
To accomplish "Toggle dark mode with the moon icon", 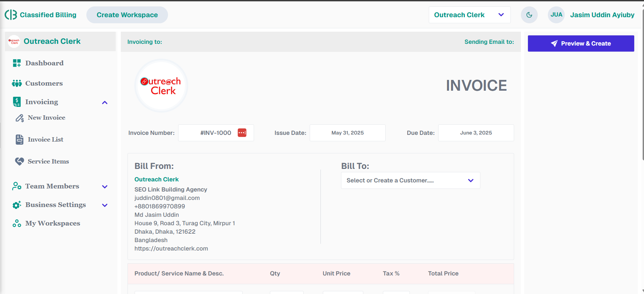I will [x=529, y=15].
